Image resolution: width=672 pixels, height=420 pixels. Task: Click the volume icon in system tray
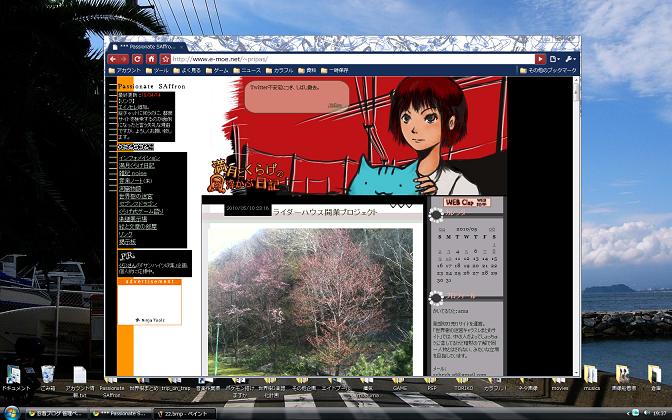(646, 413)
